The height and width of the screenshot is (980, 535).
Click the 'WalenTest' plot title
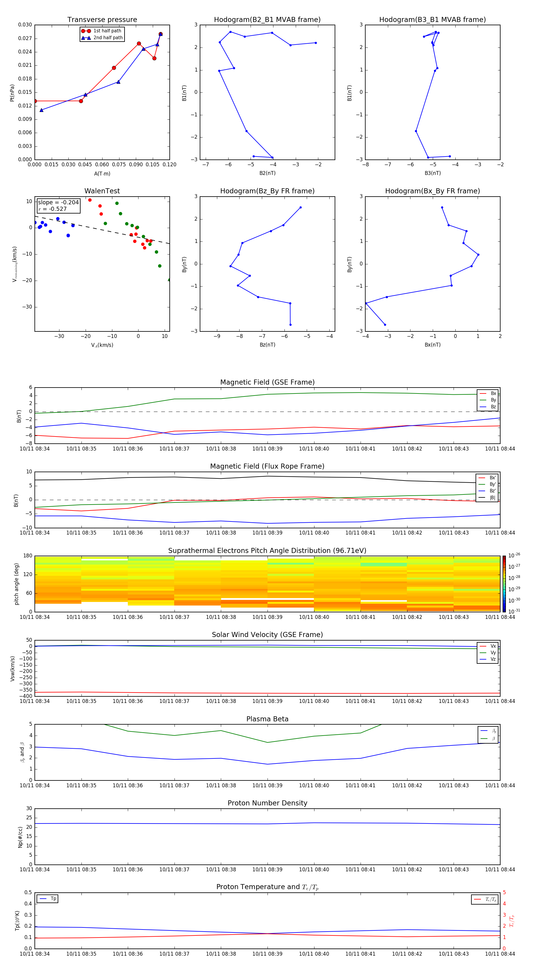coord(102,191)
